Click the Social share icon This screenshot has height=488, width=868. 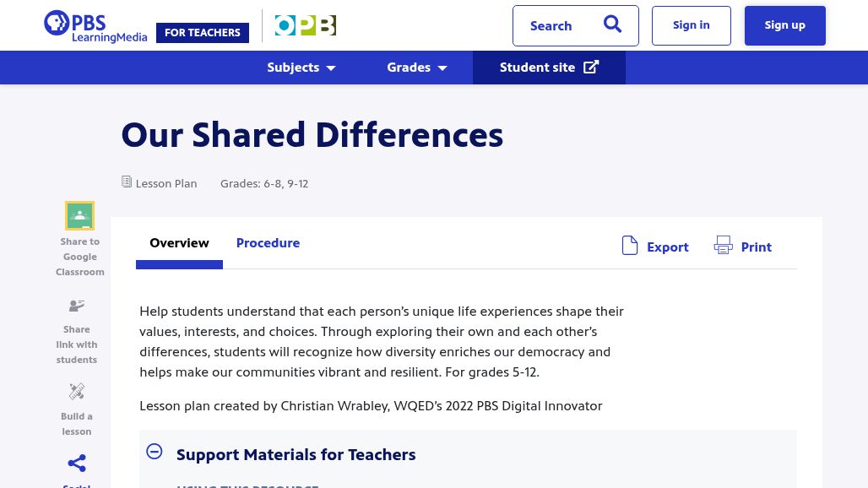point(77,464)
